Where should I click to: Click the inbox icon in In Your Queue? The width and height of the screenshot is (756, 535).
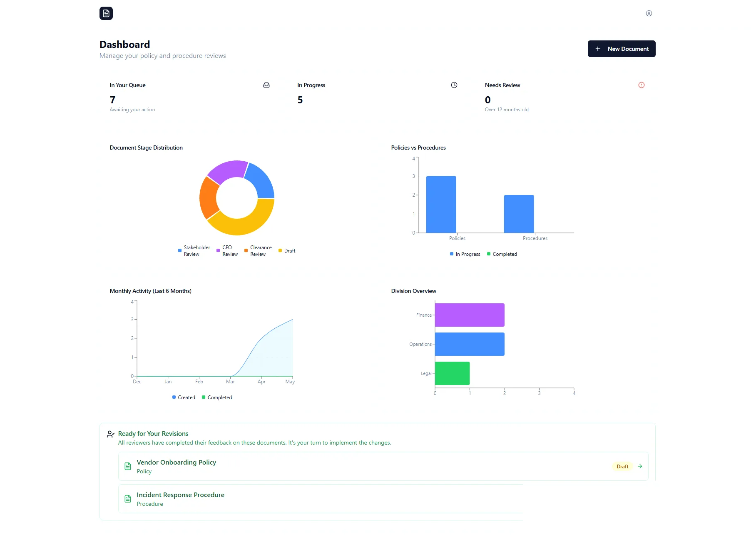pos(266,85)
